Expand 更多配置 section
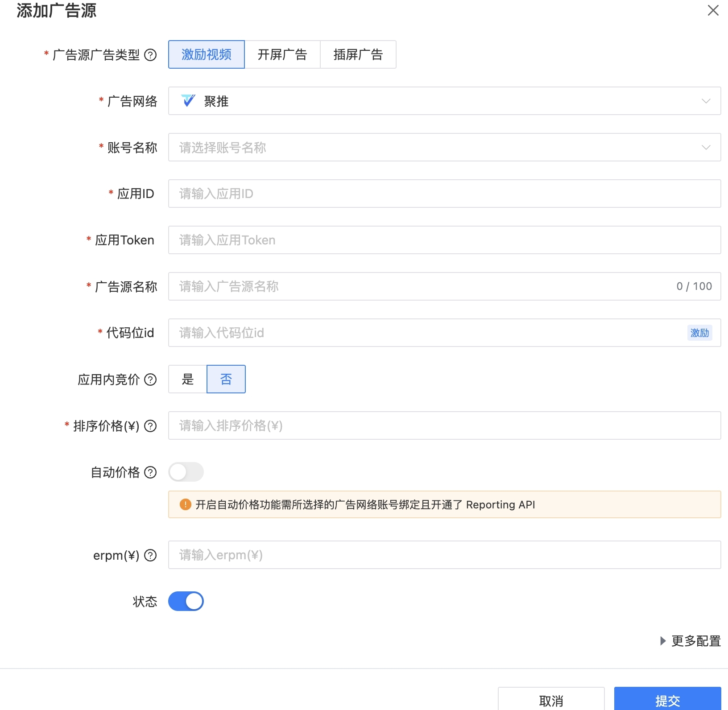Image resolution: width=728 pixels, height=710 pixels. point(691,641)
